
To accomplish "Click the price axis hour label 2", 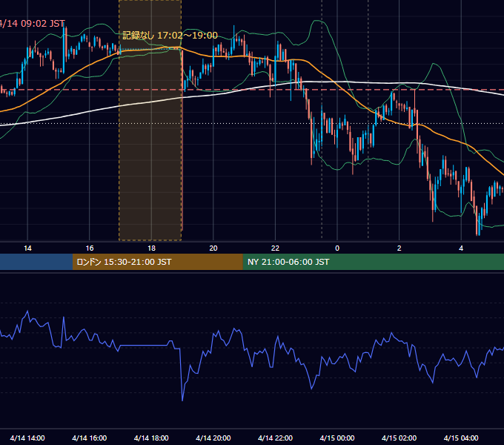I will click(399, 248).
